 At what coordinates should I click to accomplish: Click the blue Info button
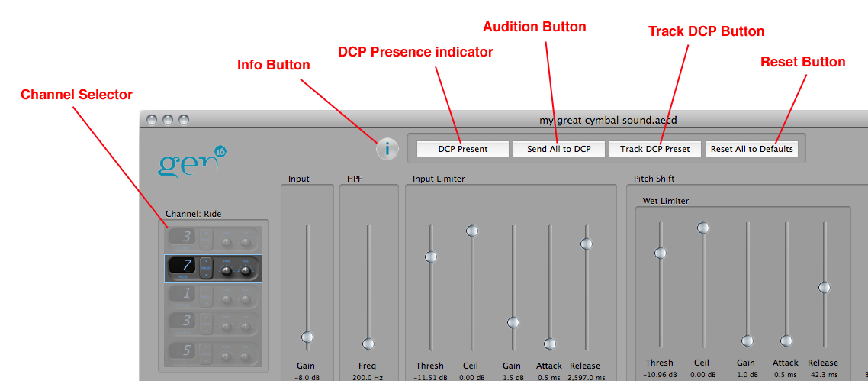coord(387,149)
